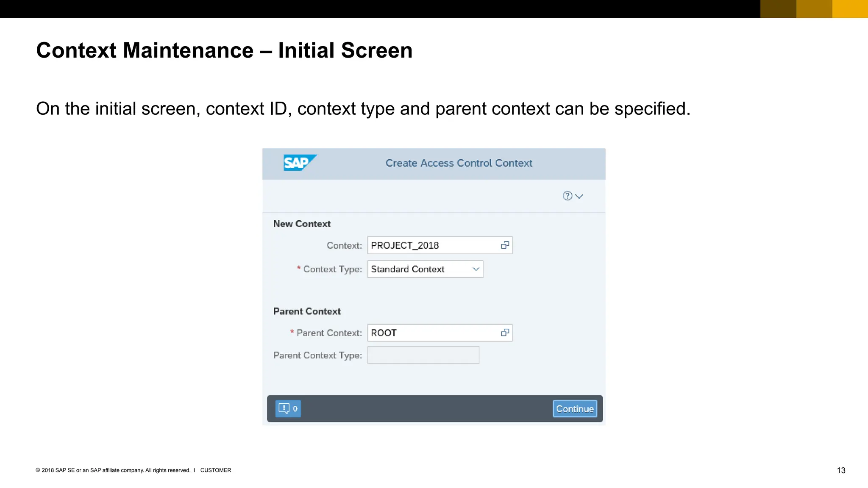Click the SAP logo in the header
The height and width of the screenshot is (488, 868).
click(x=300, y=163)
